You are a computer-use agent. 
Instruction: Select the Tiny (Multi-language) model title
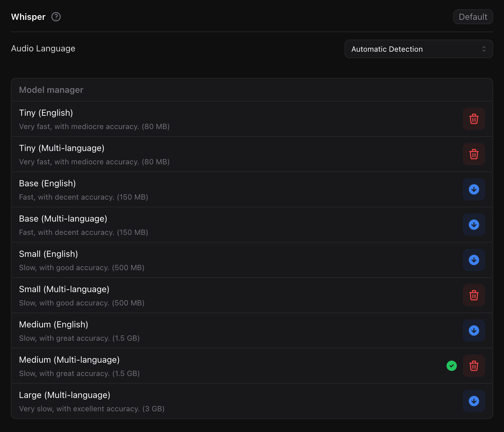pyautogui.click(x=62, y=148)
